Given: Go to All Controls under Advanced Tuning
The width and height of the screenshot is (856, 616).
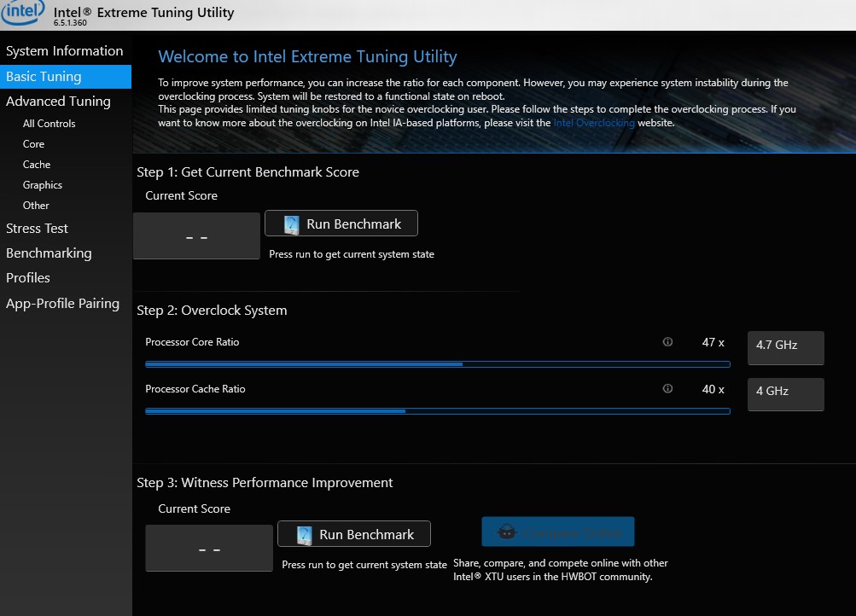Looking at the screenshot, I should click(49, 124).
